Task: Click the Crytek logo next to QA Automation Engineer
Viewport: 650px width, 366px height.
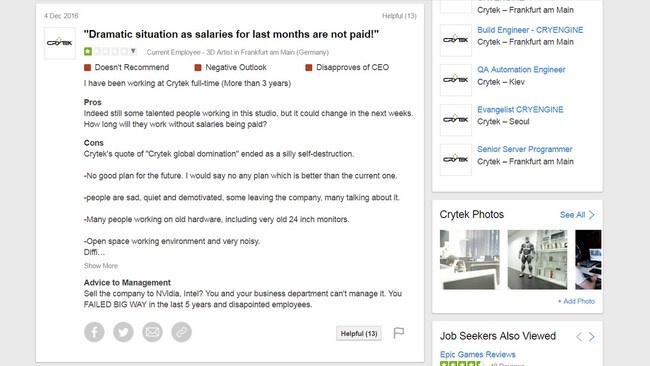Action: pyautogui.click(x=456, y=80)
